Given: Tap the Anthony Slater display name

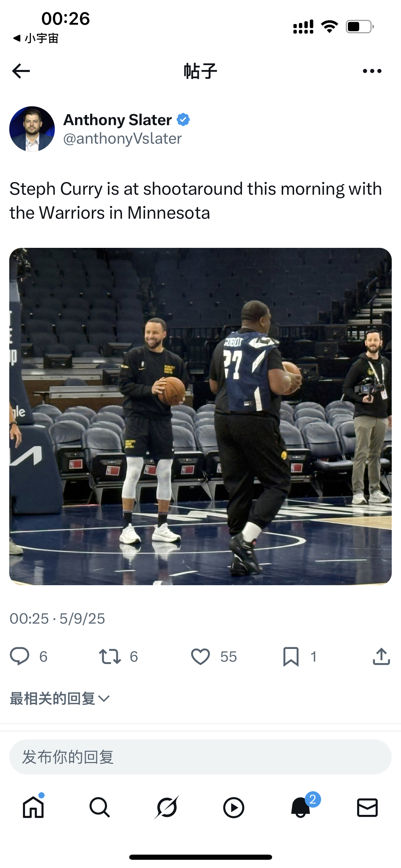Looking at the screenshot, I should click(x=118, y=120).
